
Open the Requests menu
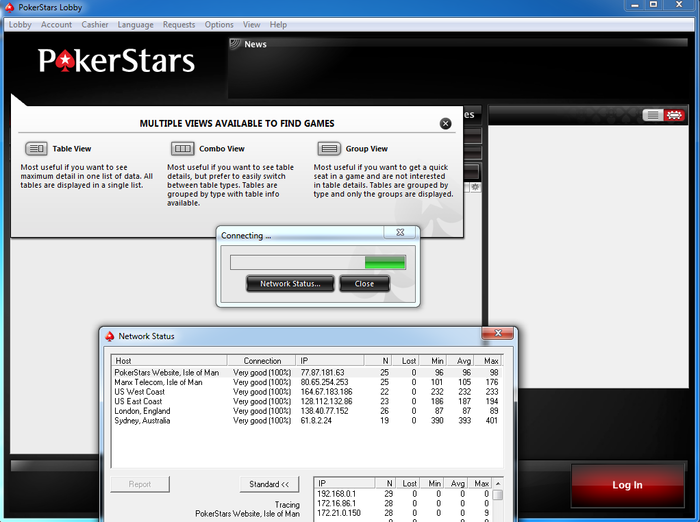[x=179, y=25]
